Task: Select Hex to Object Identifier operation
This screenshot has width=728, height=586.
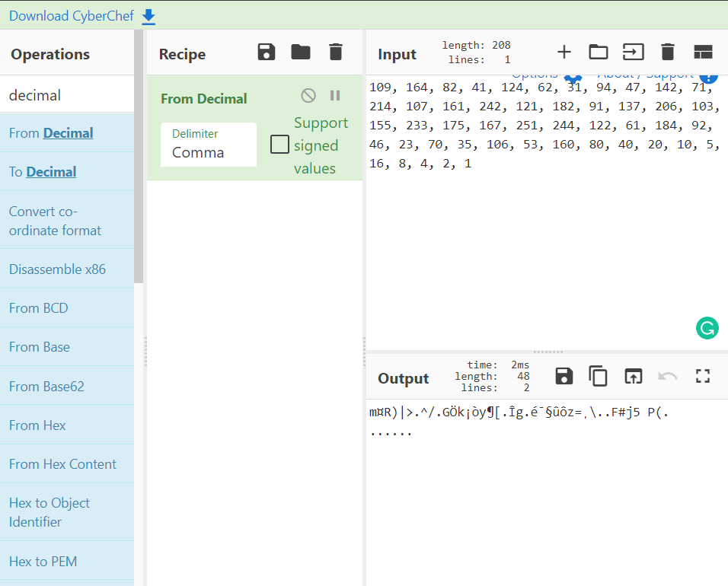Action: coord(67,512)
